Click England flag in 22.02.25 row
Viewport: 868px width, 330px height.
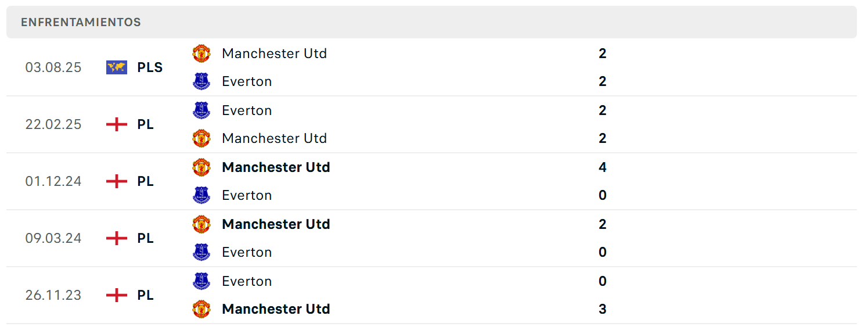117,124
